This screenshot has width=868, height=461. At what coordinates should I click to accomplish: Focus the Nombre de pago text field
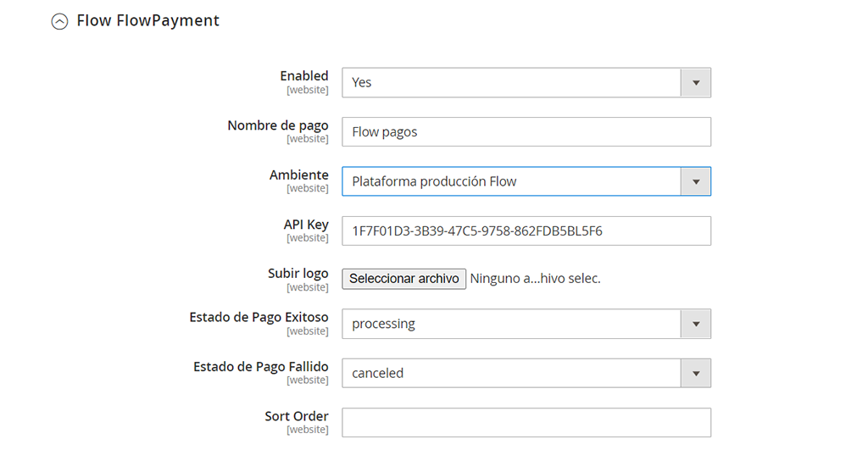coord(526,131)
